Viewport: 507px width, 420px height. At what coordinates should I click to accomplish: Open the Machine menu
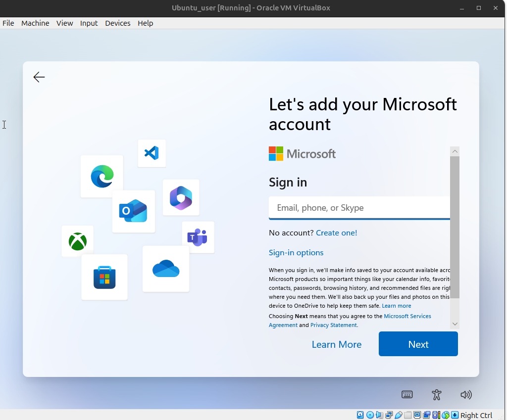pyautogui.click(x=35, y=23)
